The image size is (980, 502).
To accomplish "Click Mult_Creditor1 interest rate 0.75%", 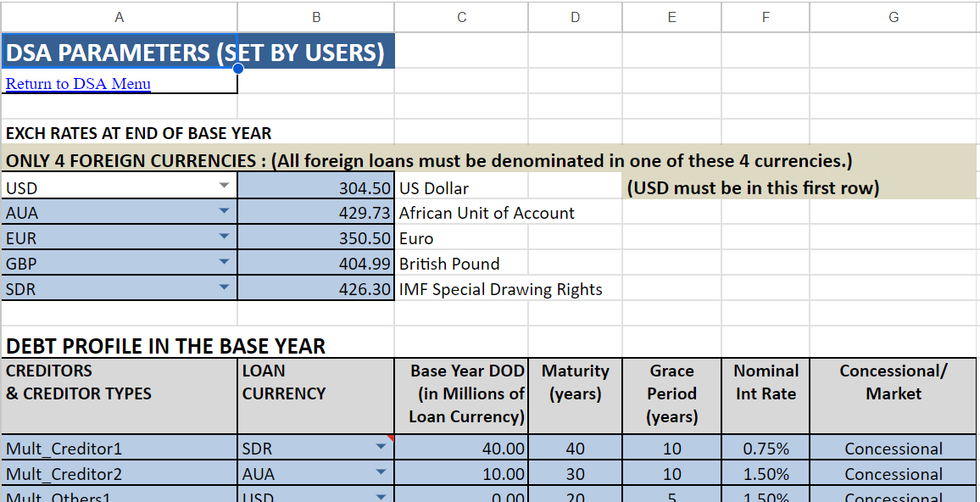I will (x=766, y=449).
